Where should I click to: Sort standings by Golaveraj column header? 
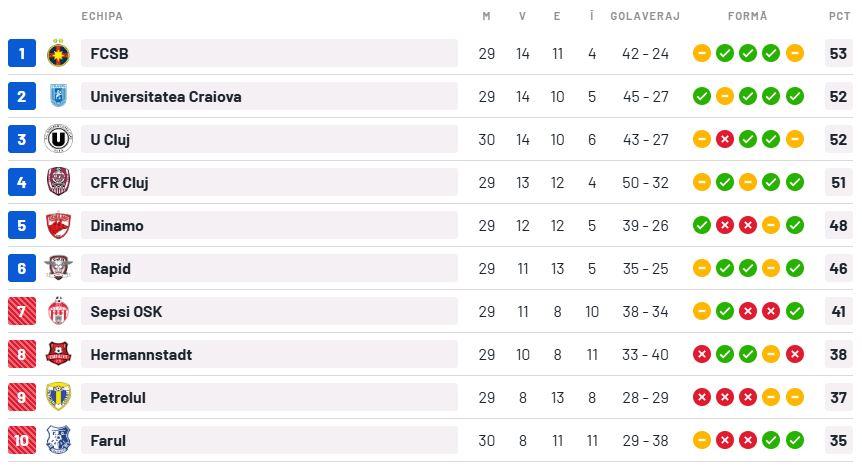[x=645, y=16]
